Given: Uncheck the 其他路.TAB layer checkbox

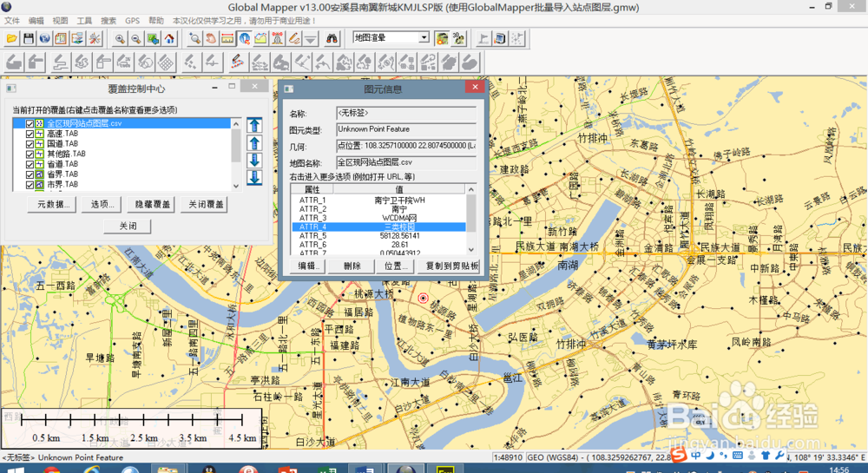Looking at the screenshot, I should coord(30,154).
